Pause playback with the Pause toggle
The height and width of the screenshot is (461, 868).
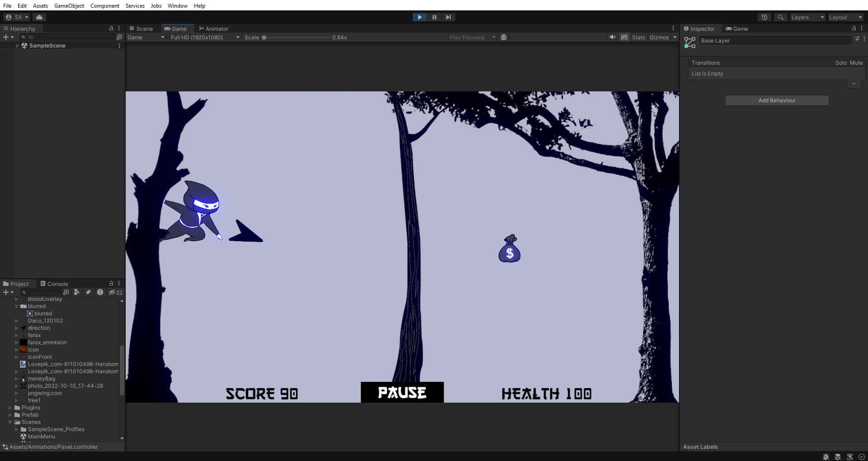click(434, 17)
